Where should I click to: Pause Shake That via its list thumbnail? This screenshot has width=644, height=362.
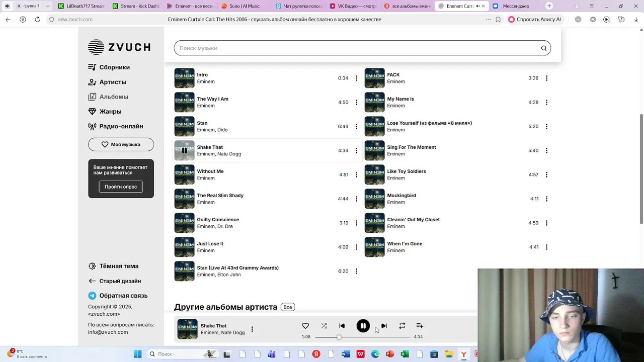click(184, 150)
